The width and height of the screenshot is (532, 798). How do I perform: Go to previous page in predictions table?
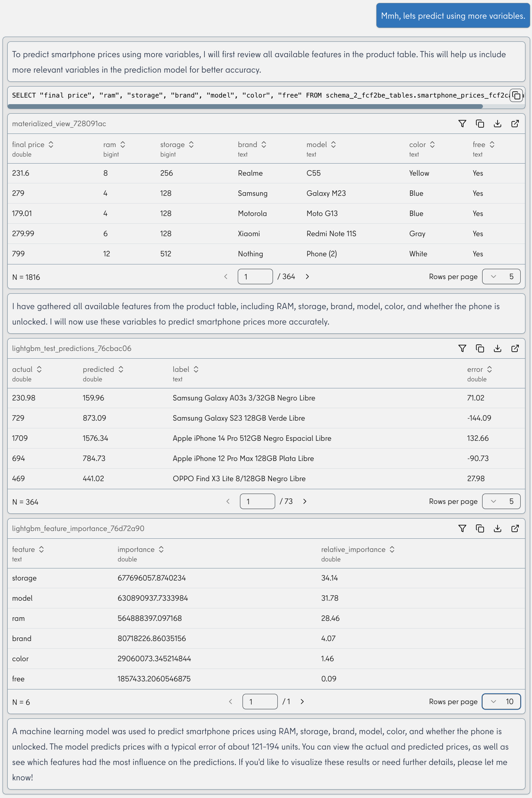click(x=228, y=501)
